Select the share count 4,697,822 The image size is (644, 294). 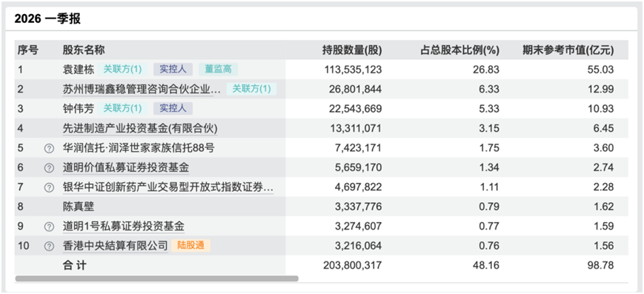[x=359, y=187]
